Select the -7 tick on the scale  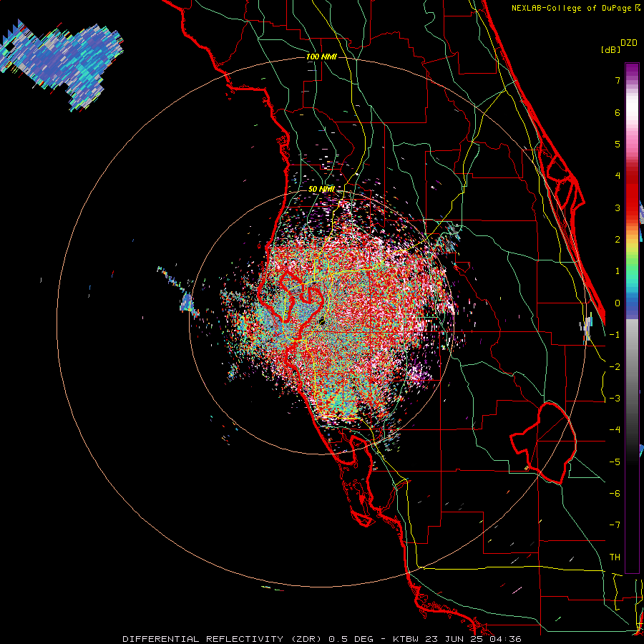click(615, 525)
